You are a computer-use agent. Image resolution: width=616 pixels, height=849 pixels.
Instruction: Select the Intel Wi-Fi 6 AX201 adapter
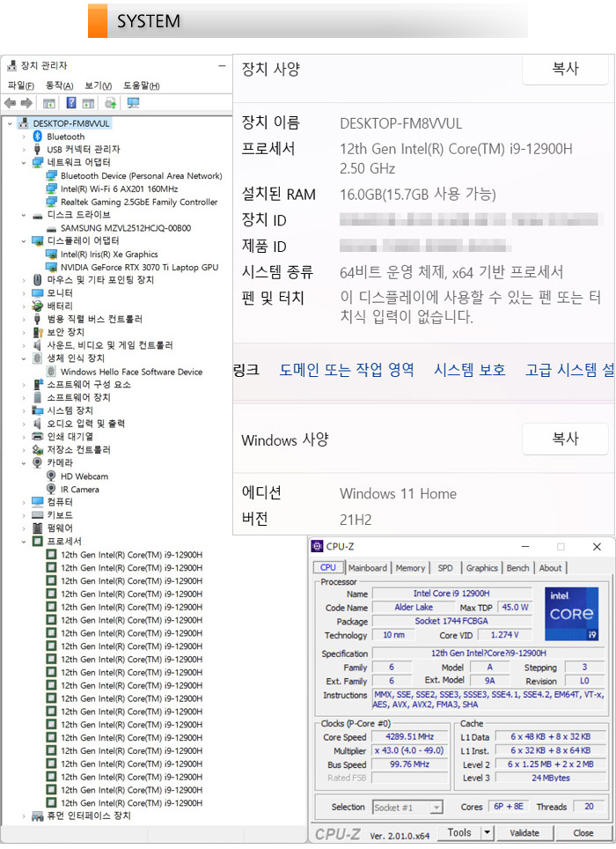pos(119,189)
